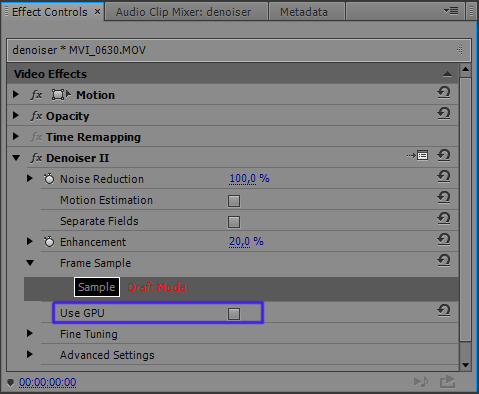Toggle animation stopwatch for Enhancement

pyautogui.click(x=49, y=242)
